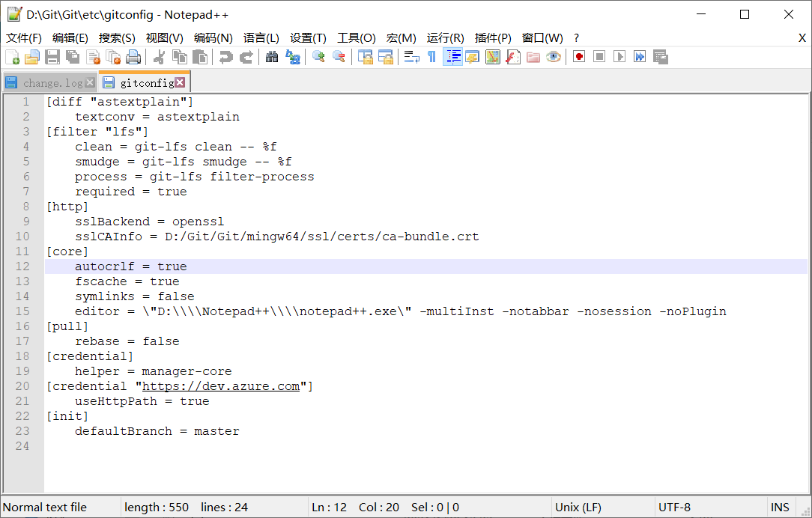
Task: Click the 'sslBackend = openssl' line
Action: [149, 222]
